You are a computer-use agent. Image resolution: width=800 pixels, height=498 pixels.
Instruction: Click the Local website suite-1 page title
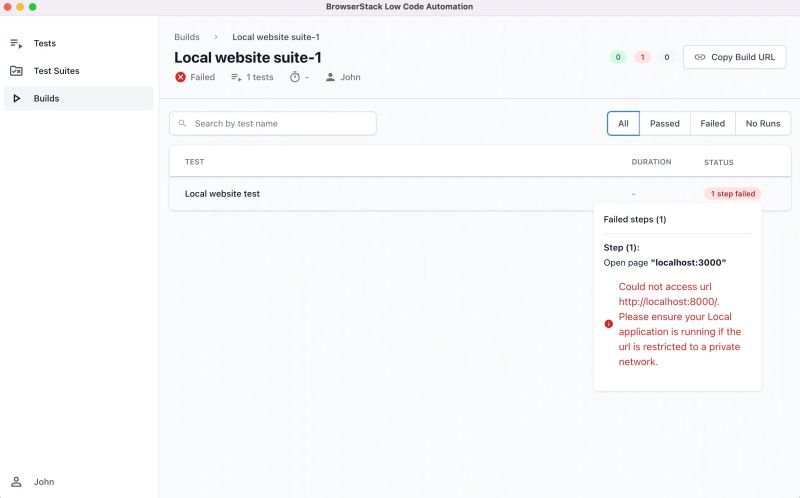pos(248,58)
